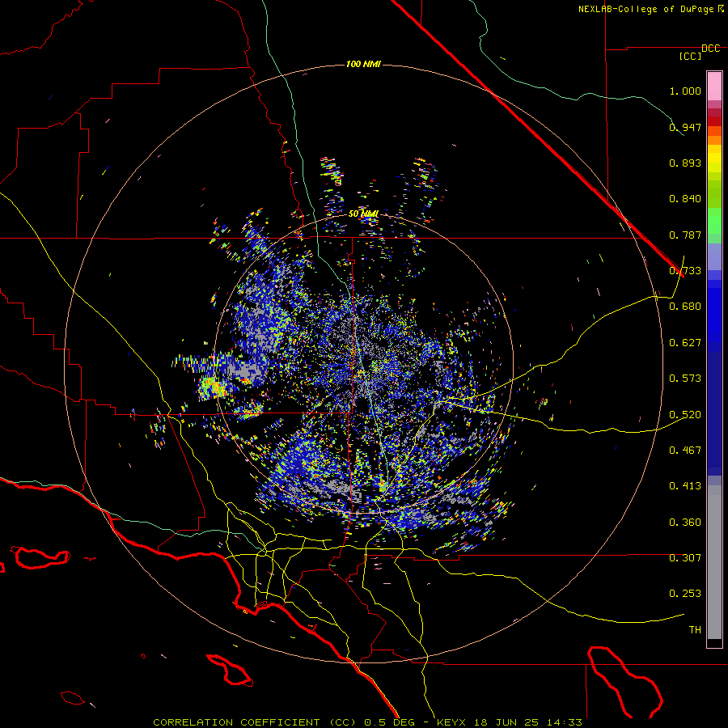This screenshot has width=728, height=728.
Task: Select the 0.573 scale value
Action: 685,378
